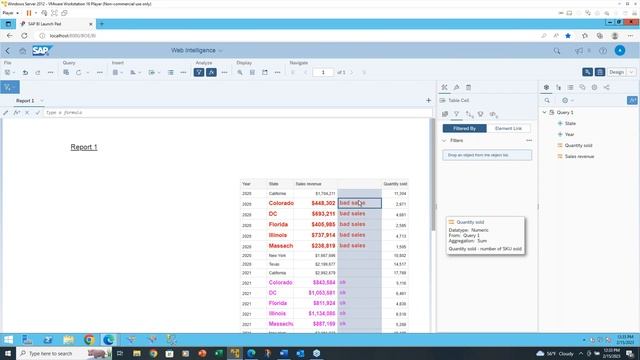Click the undo arrow in File group
This screenshot has height=360, width=640.
pos(25,73)
